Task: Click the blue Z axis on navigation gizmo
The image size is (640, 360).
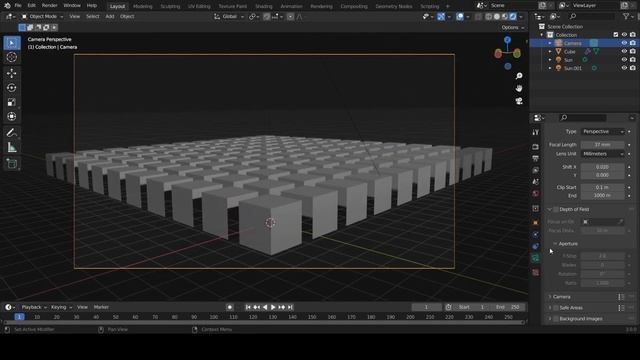Action: point(507,40)
